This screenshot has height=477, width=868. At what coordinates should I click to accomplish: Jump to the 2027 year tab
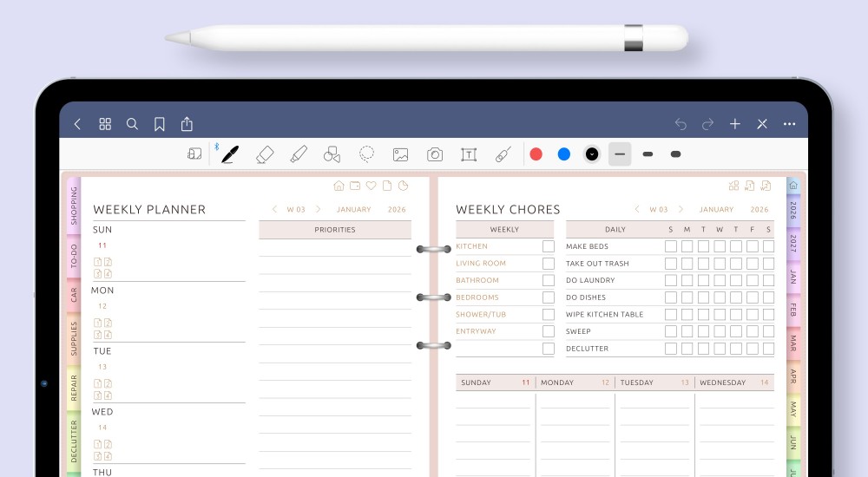793,244
